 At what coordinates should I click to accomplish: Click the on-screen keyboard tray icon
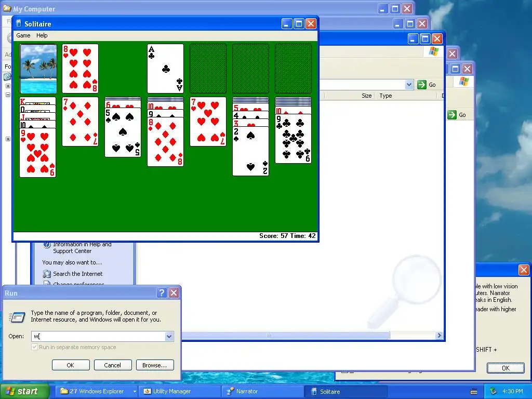[x=474, y=392]
